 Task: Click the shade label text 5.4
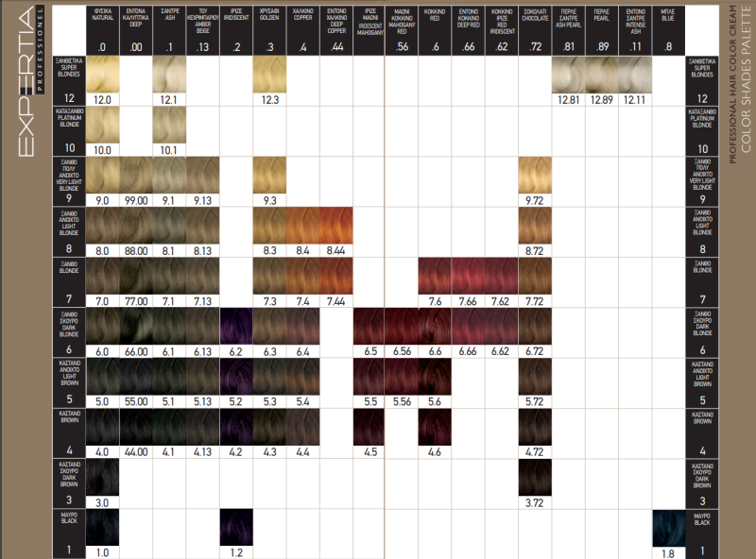point(302,402)
